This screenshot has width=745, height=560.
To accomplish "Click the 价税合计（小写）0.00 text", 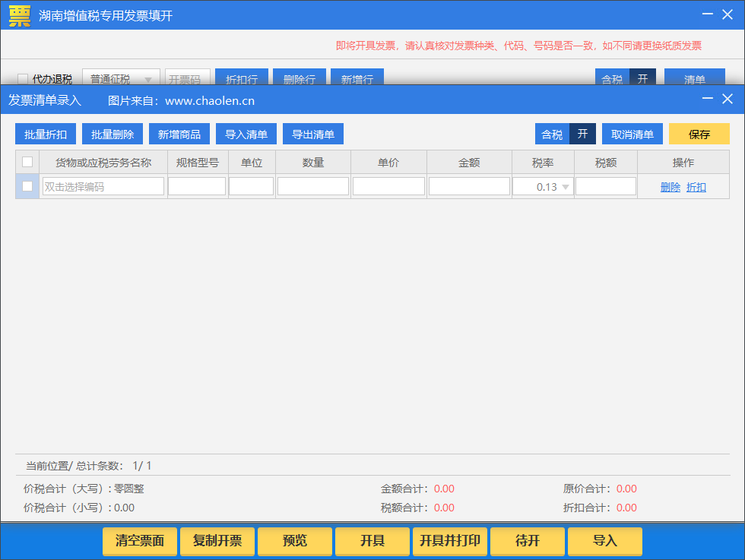I will coord(79,508).
